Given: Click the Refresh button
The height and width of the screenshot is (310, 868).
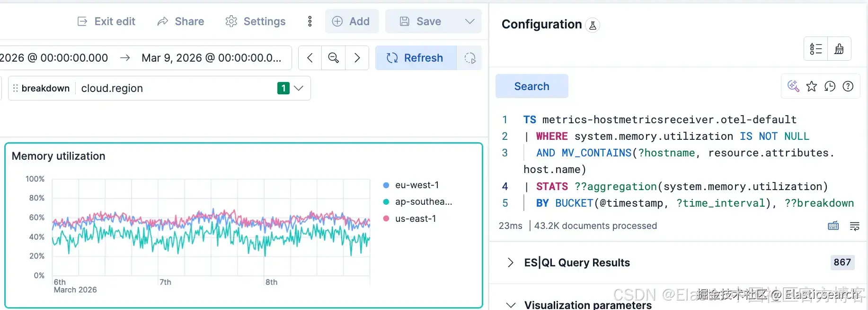Looking at the screenshot, I should [x=416, y=58].
